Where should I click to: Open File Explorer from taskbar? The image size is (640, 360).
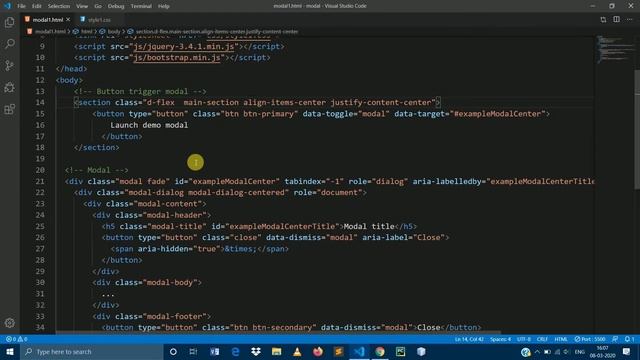276,351
